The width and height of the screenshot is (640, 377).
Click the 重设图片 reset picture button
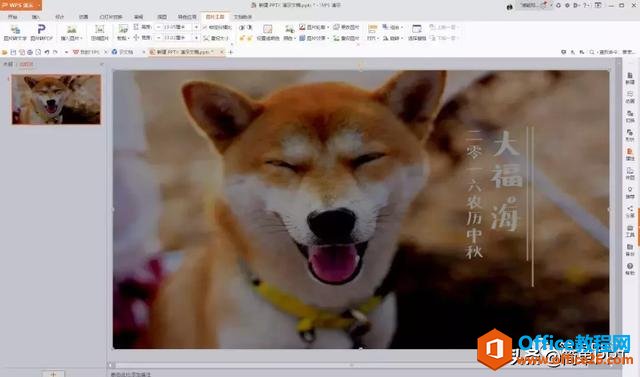(346, 38)
